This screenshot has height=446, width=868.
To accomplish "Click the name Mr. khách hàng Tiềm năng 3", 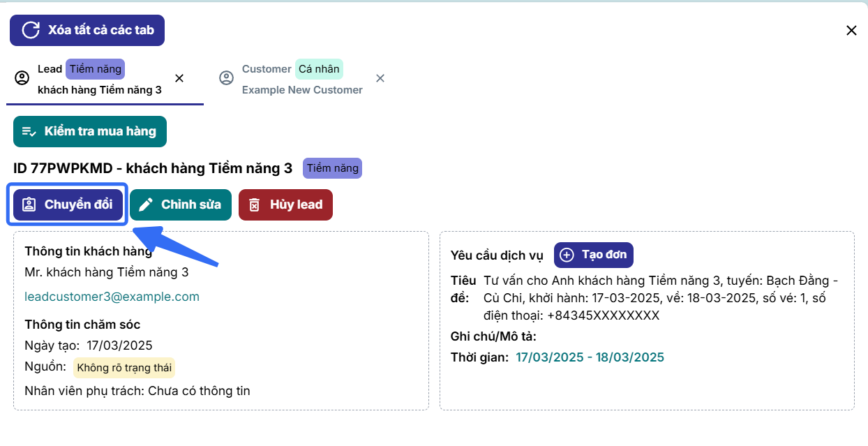I will tap(107, 272).
